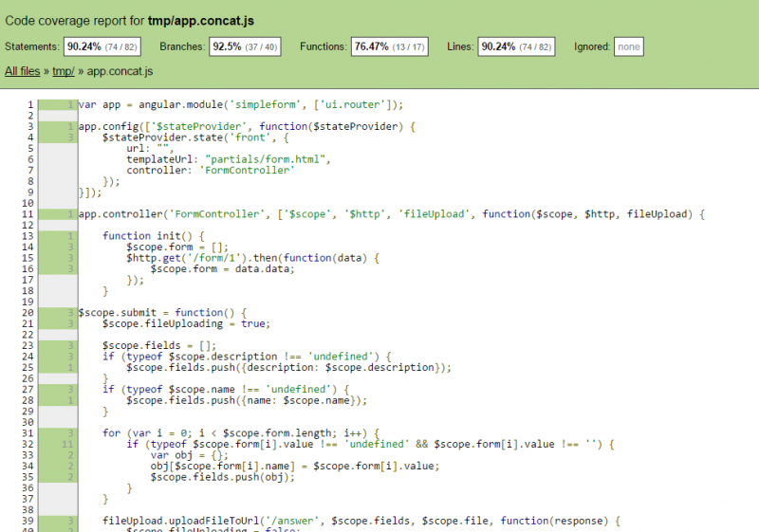Click the hit count 11 in the gutter
The image size is (759, 532).
(66, 444)
